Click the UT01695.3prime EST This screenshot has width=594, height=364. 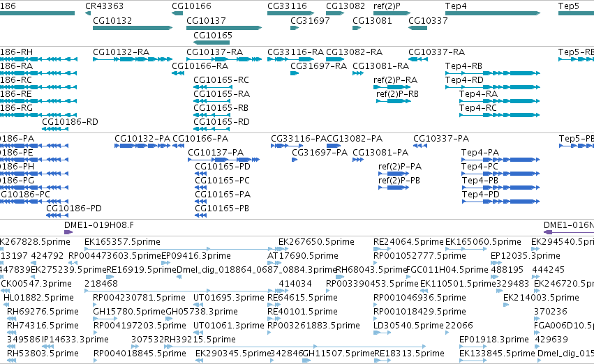(x=198, y=305)
